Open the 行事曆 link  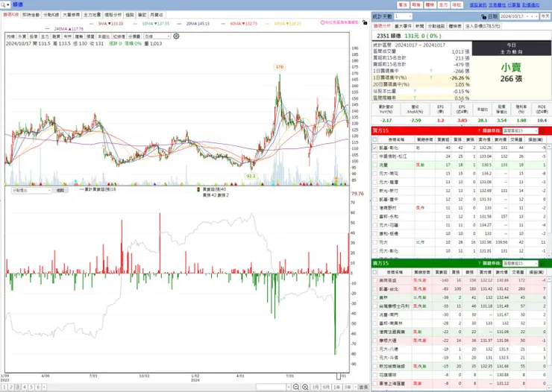click(x=514, y=5)
